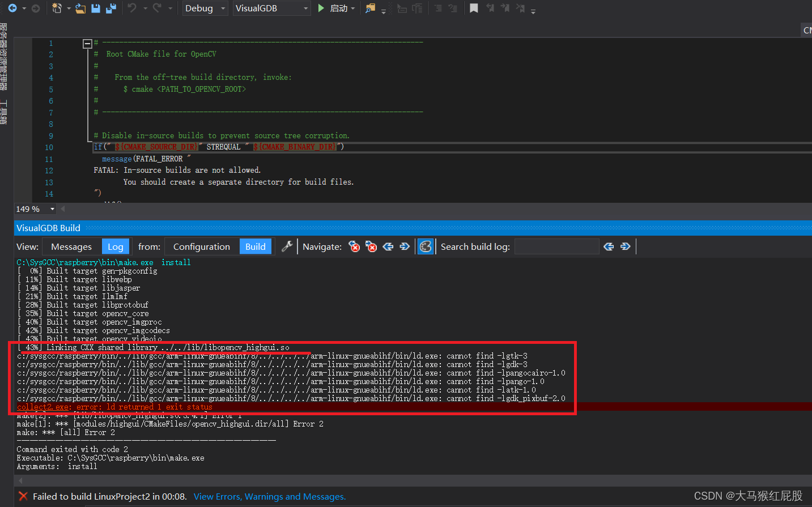Jump to previous build error icon
Image resolution: width=812 pixels, height=507 pixels.
pos(354,246)
